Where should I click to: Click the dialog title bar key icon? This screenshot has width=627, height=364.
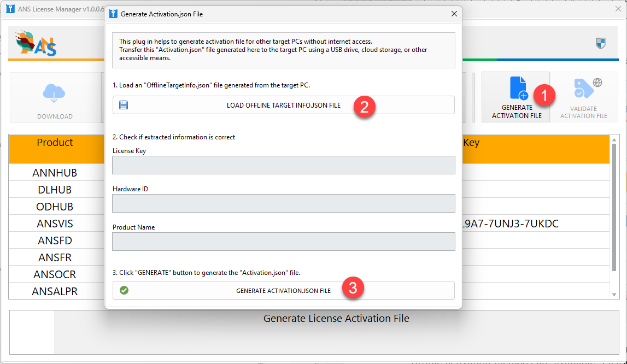point(113,14)
